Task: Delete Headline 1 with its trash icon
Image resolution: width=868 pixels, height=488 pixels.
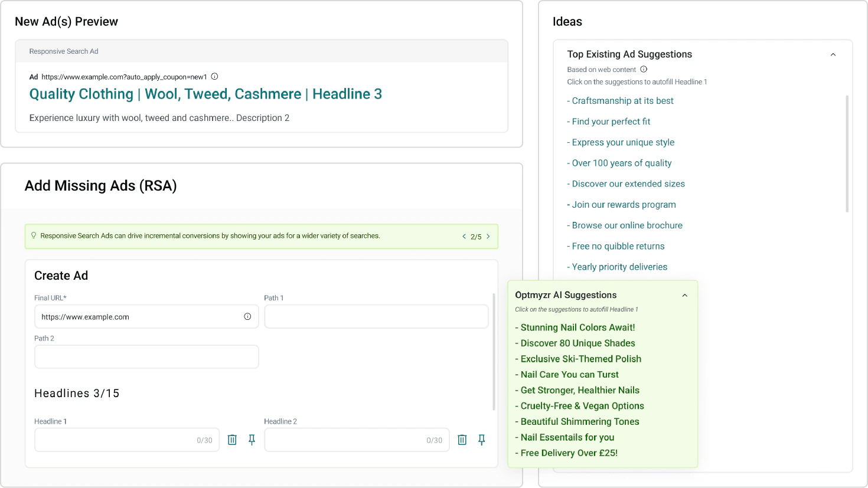Action: (x=232, y=440)
